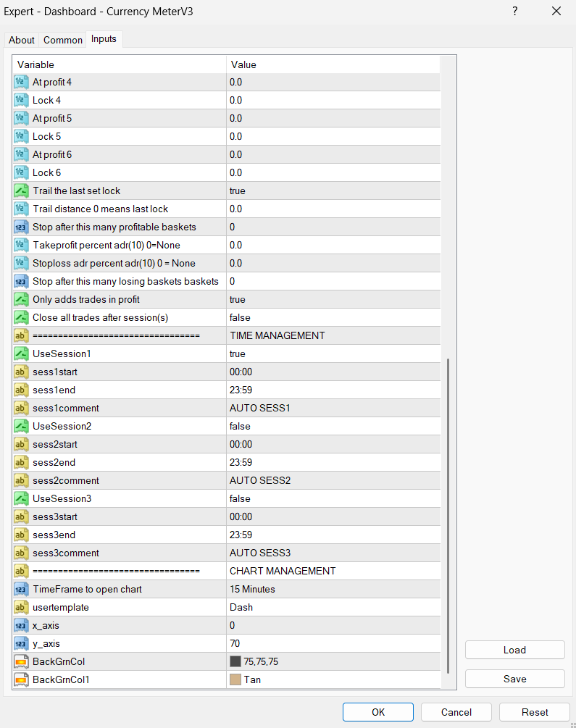Click the Reset button

[x=535, y=712]
